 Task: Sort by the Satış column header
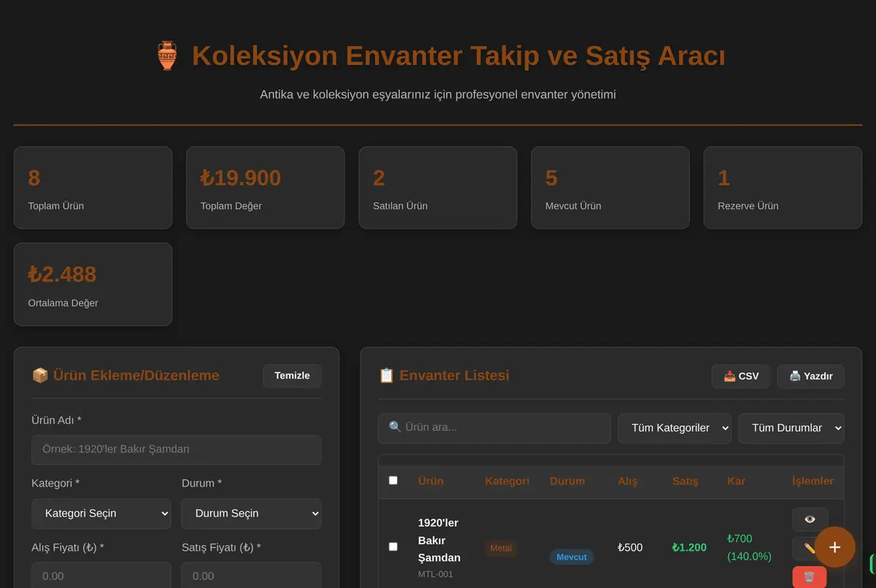click(x=685, y=481)
